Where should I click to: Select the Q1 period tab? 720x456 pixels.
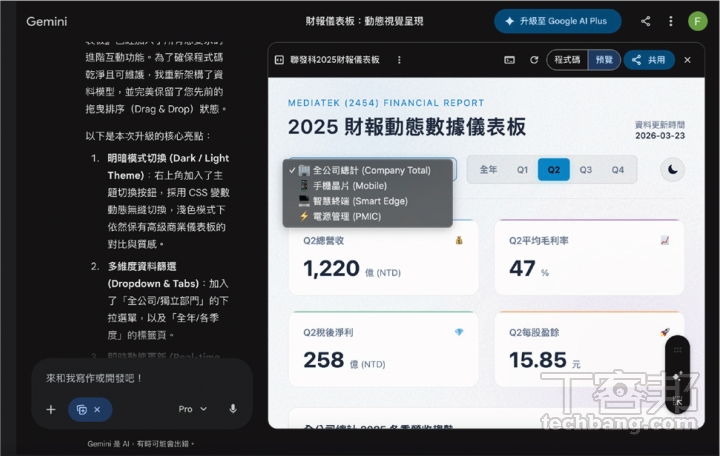(x=522, y=169)
